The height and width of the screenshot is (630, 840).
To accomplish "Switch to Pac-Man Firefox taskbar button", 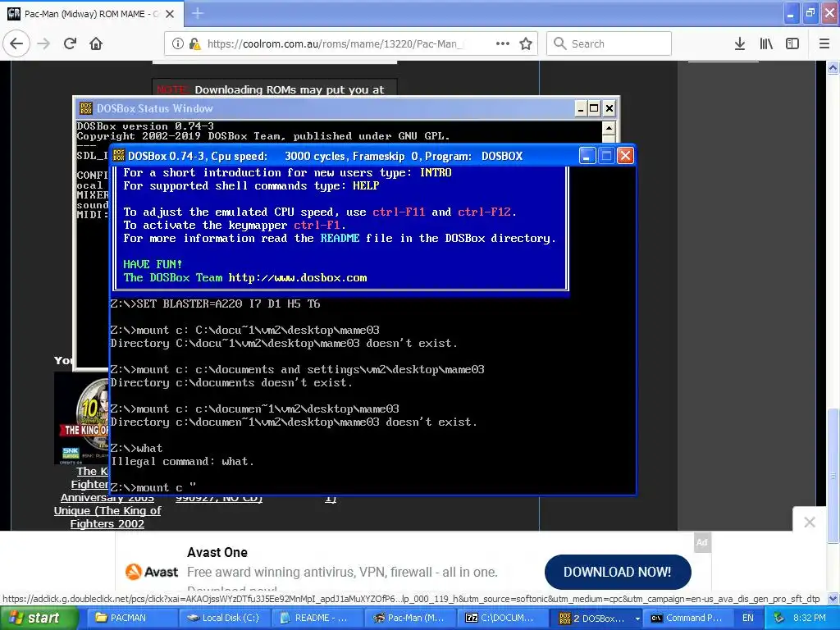I will click(x=409, y=618).
